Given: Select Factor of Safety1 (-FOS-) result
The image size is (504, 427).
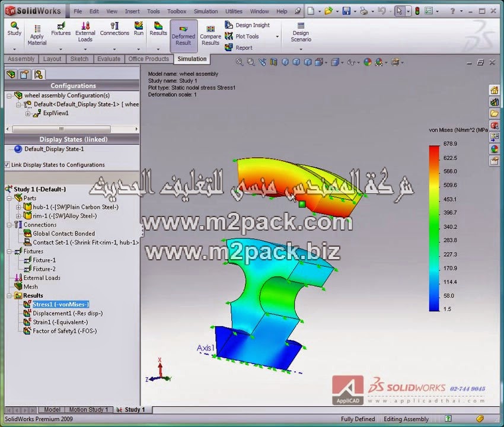Looking at the screenshot, I should [65, 331].
